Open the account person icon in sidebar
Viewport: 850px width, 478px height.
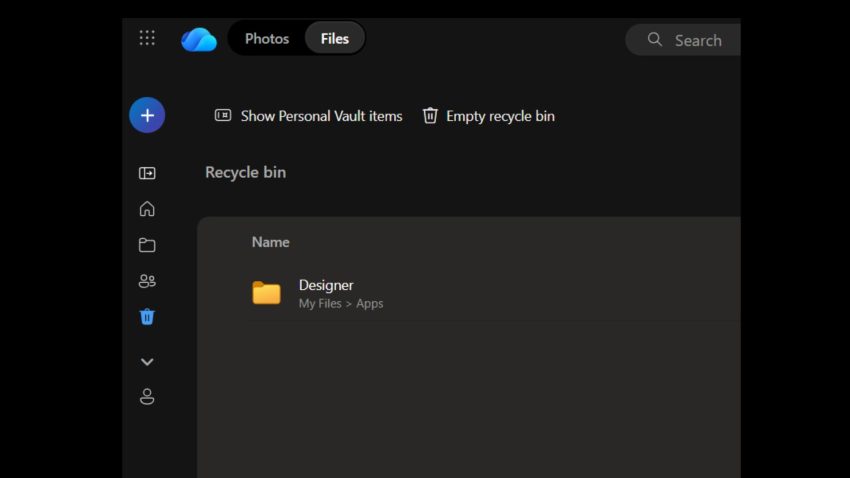pyautogui.click(x=147, y=397)
